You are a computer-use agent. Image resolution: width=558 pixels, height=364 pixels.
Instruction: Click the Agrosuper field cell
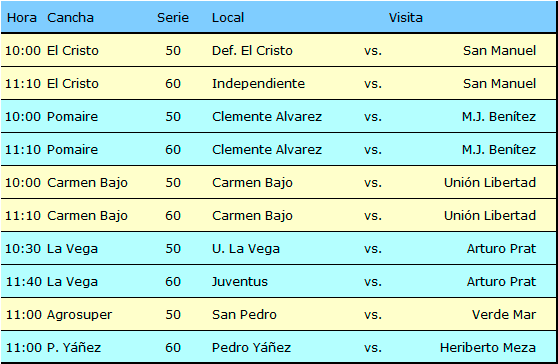tap(79, 315)
